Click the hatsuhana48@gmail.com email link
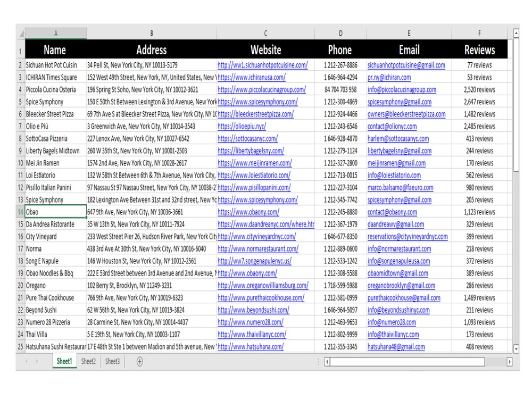 (x=396, y=346)
